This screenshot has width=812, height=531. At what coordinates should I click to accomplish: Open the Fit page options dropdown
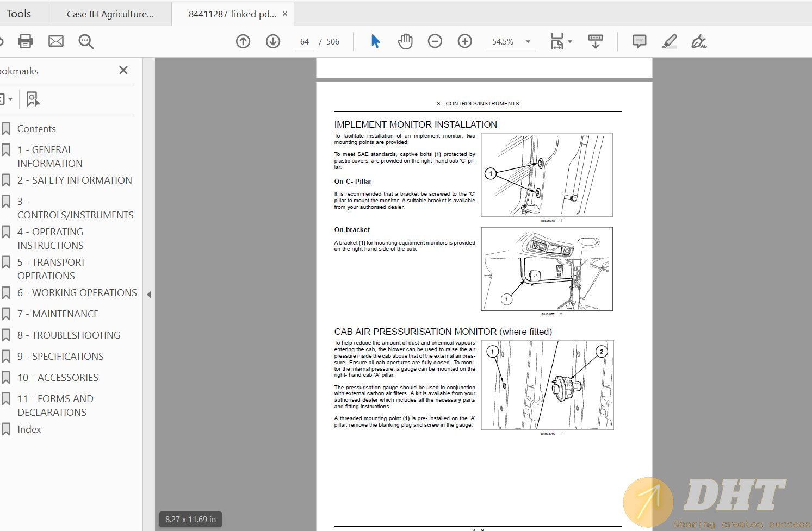tap(569, 41)
